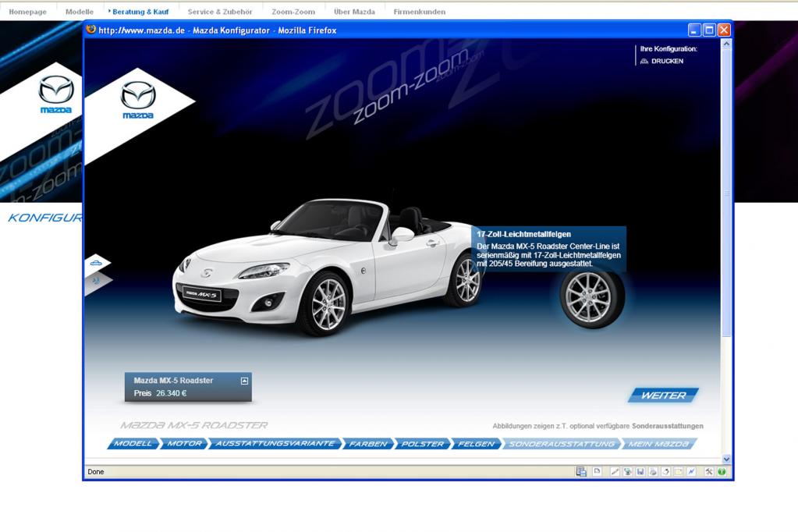Click the 'Ihre Konfiguration:' label

[x=669, y=49]
